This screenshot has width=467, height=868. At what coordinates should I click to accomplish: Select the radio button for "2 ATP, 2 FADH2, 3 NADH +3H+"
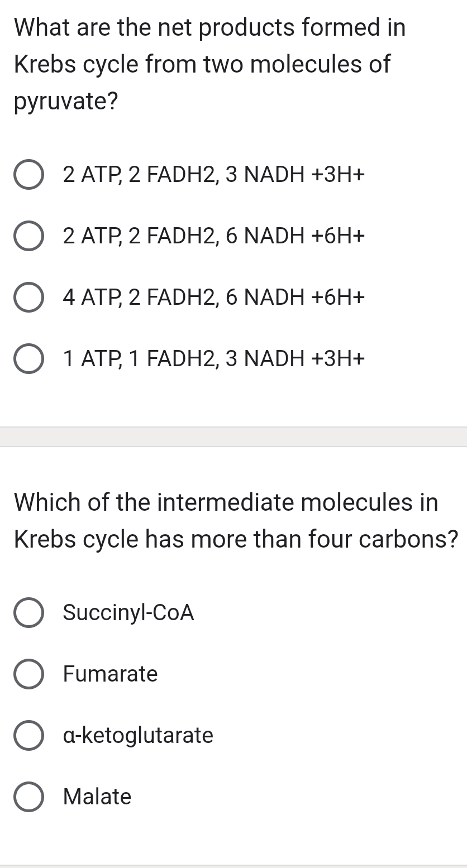pyautogui.click(x=28, y=175)
